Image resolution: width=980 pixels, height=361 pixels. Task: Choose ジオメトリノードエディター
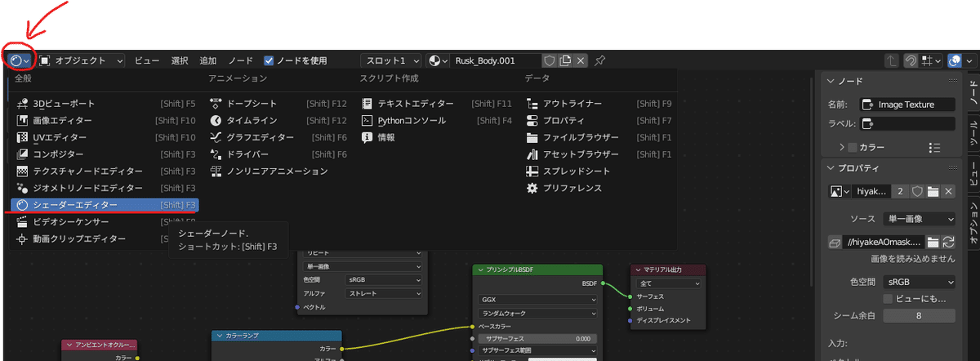pos(105,188)
